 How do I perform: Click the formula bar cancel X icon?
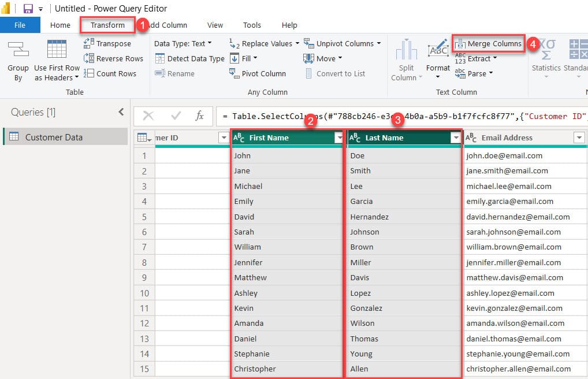click(148, 116)
